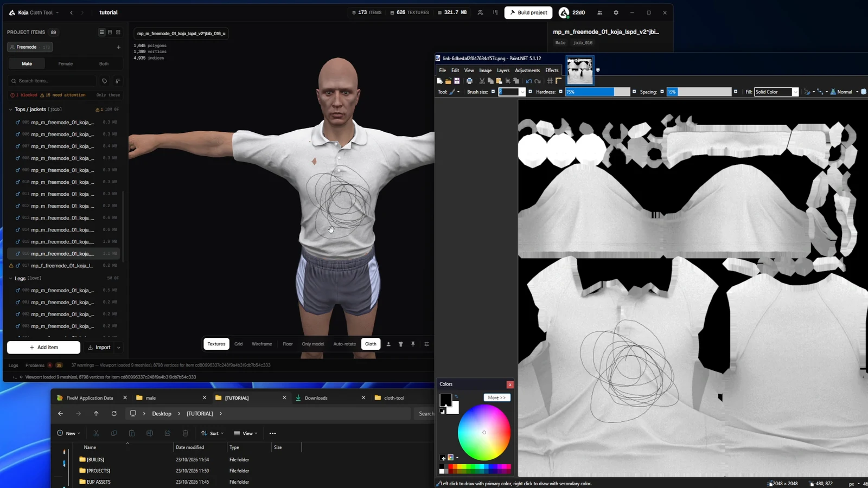
Task: Click the Paint.NET Print icon
Action: pyautogui.click(x=469, y=81)
